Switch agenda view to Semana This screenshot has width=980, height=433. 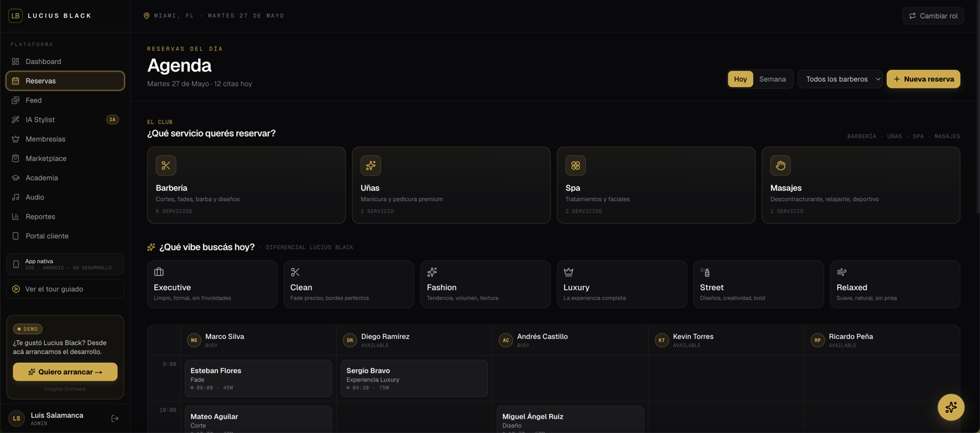[x=772, y=79]
